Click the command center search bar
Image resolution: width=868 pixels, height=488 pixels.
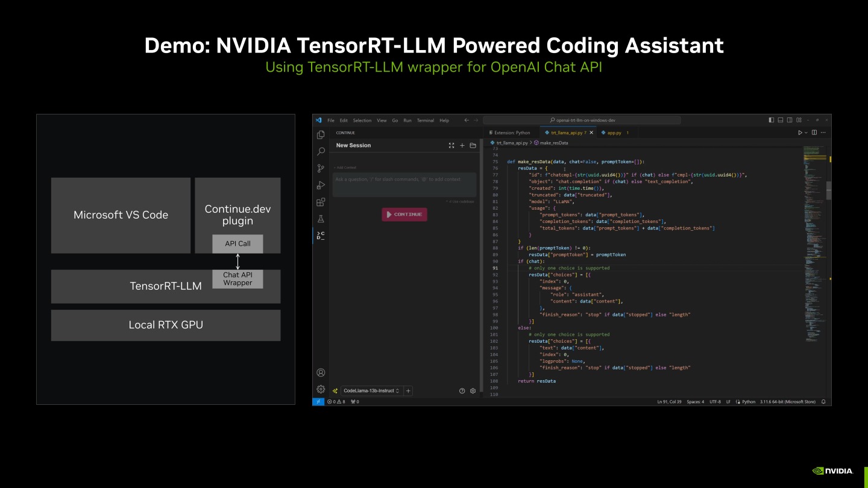[582, 120]
